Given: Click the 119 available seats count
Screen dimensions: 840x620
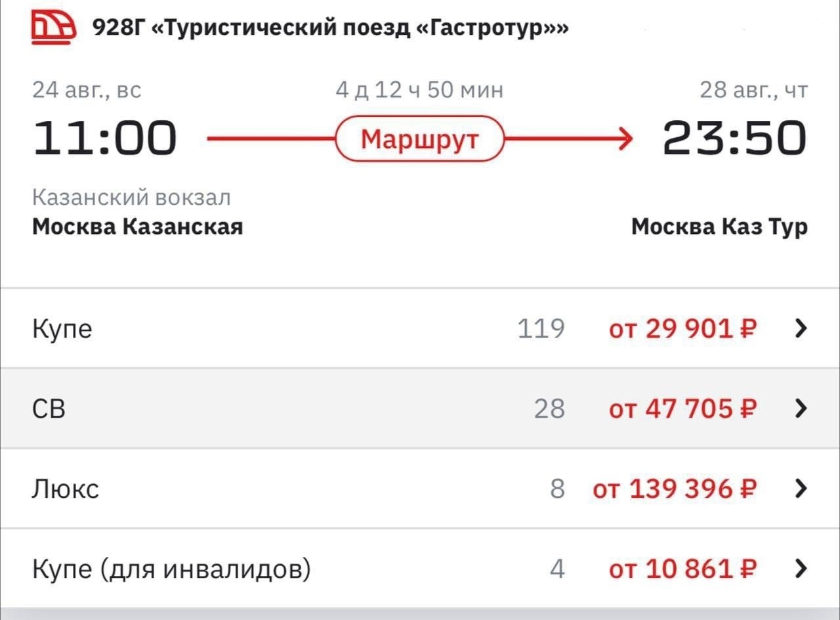Looking at the screenshot, I should click(x=541, y=328).
